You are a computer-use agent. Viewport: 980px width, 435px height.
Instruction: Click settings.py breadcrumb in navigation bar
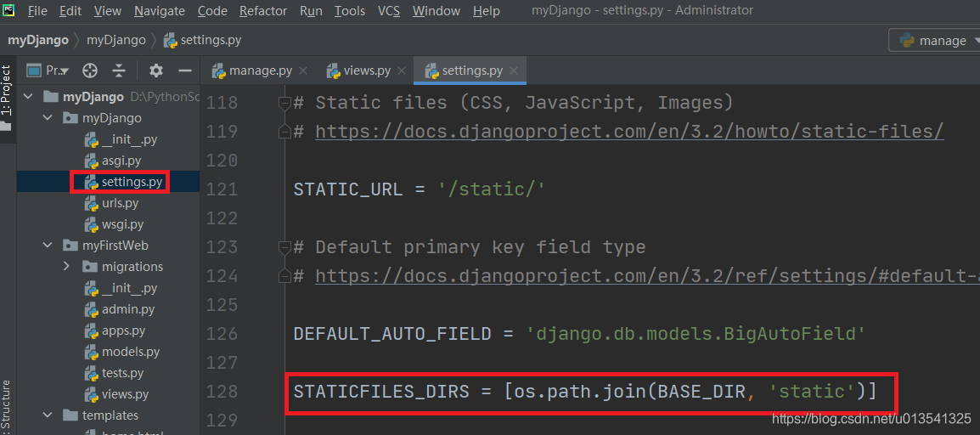click(202, 41)
